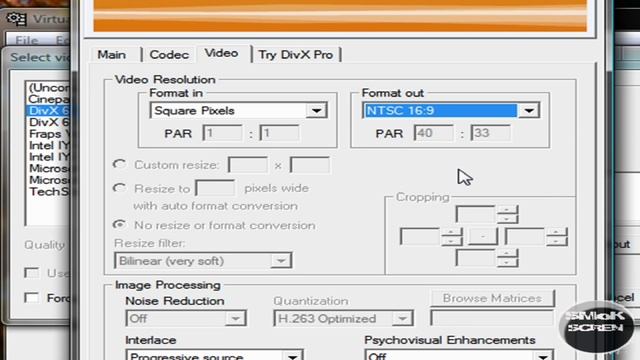Click the right Cropping value field

pyautogui.click(x=525, y=236)
